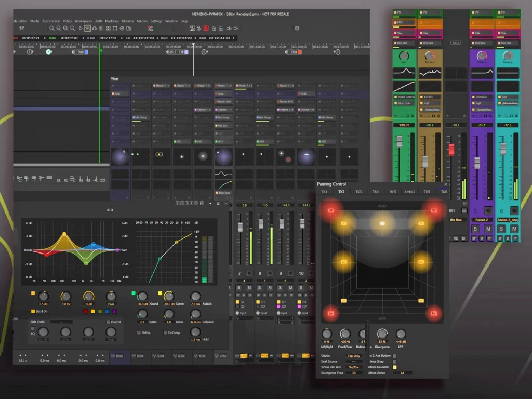532x399 pixels.
Task: Click the Mix Bus button on purple strip
Action: click(482, 43)
